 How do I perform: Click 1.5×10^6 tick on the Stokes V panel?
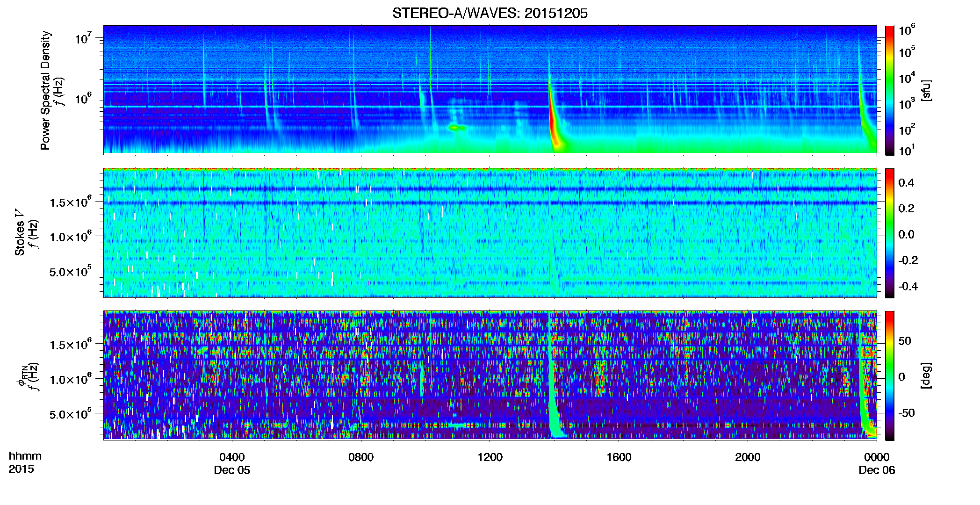pos(71,202)
